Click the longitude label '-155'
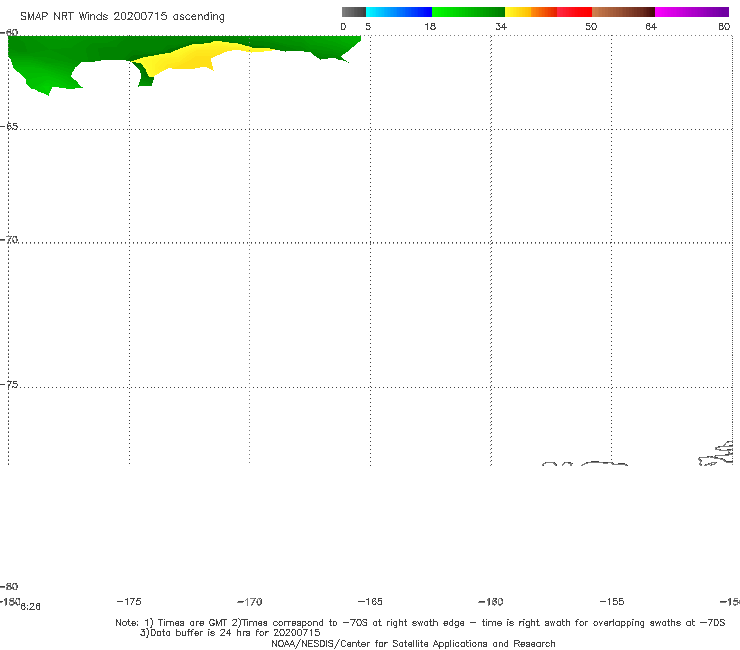This screenshot has height=650, width=740. pyautogui.click(x=612, y=601)
